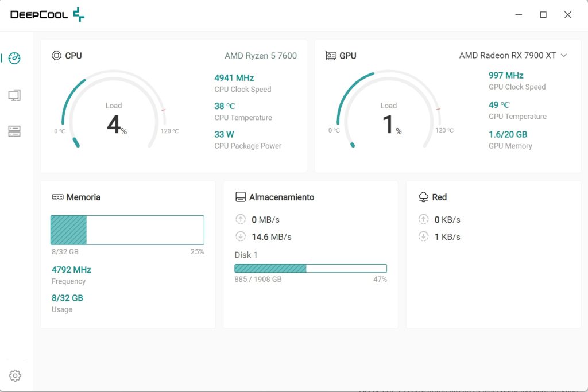Click the memory usage bar at 25%
The width and height of the screenshot is (588, 392).
point(127,230)
